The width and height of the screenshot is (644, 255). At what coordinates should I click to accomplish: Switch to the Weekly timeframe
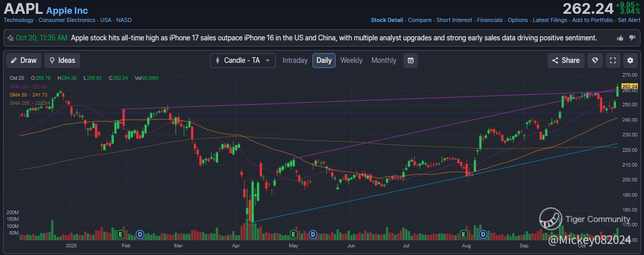tap(351, 60)
